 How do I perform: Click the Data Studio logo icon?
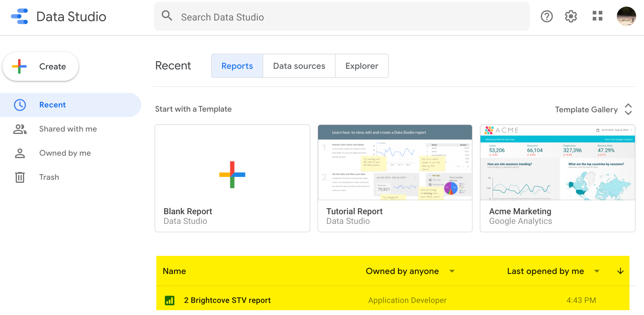coord(20,16)
